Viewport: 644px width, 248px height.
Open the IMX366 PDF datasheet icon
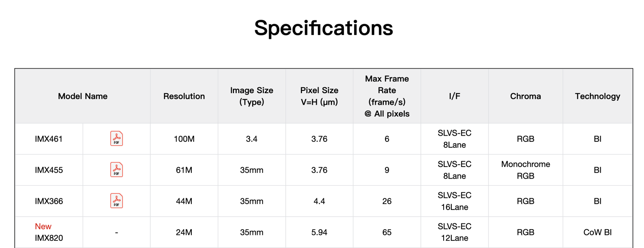117,201
